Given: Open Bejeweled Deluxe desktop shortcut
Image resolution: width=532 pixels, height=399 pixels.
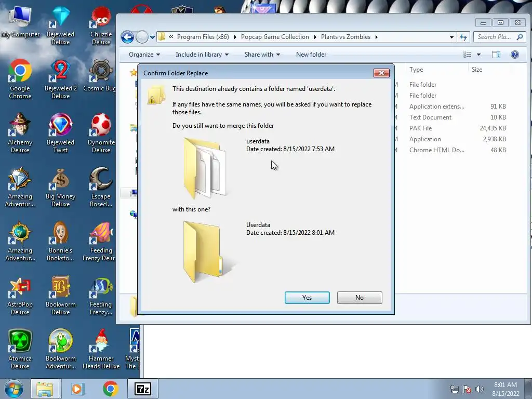Looking at the screenshot, I should pos(60,25).
